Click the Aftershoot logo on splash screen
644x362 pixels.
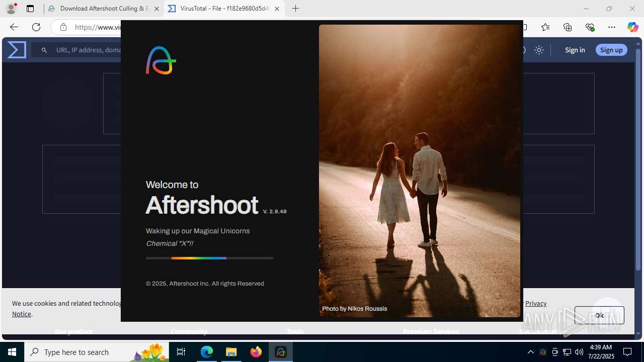(161, 60)
